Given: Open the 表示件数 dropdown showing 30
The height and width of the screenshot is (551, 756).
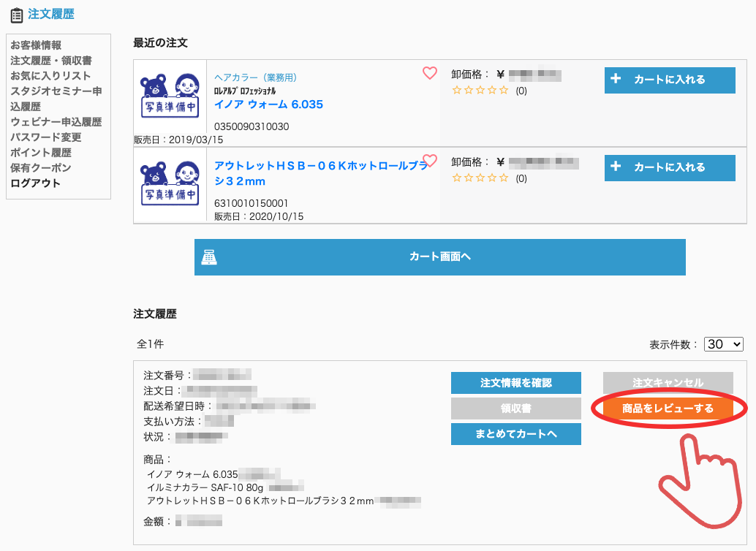Looking at the screenshot, I should pyautogui.click(x=723, y=343).
